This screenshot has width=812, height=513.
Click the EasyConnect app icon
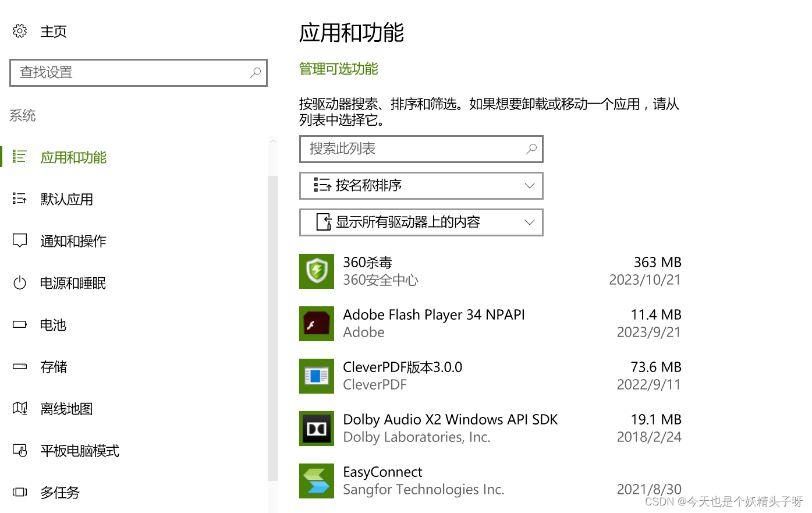tap(317, 481)
